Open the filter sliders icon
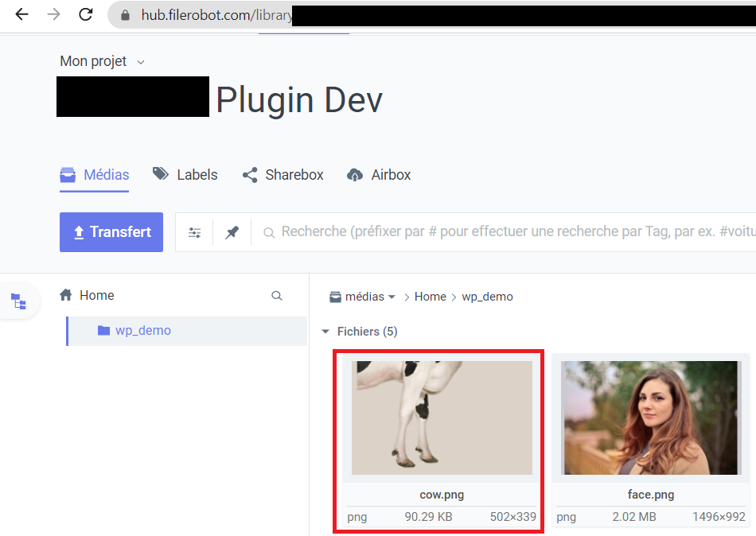This screenshot has width=756, height=536. point(195,233)
